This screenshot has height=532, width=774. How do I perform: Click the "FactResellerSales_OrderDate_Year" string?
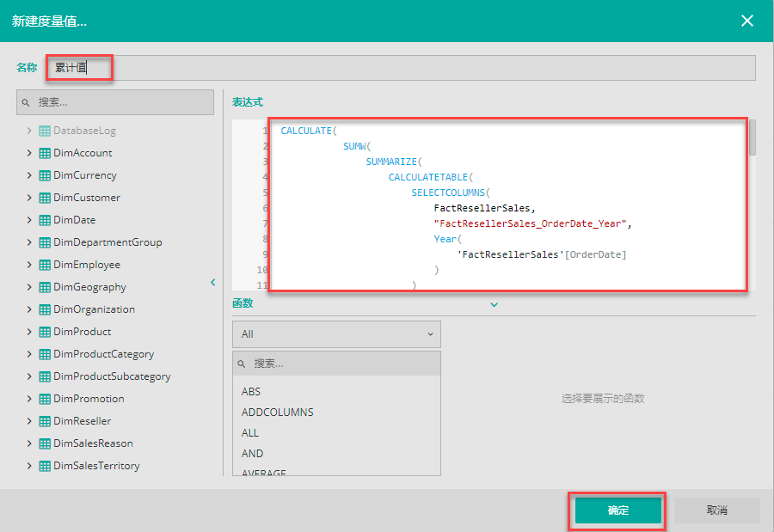530,223
